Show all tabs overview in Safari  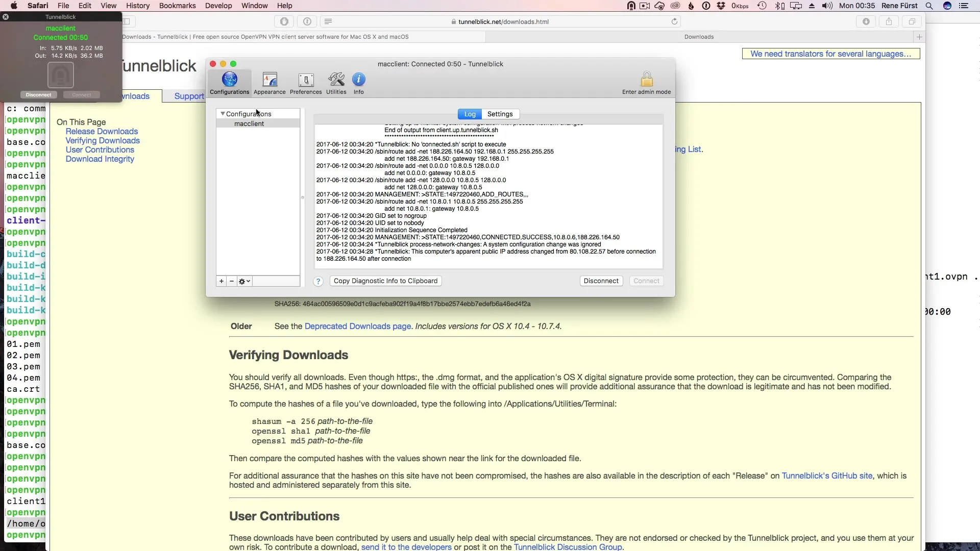pyautogui.click(x=912, y=21)
